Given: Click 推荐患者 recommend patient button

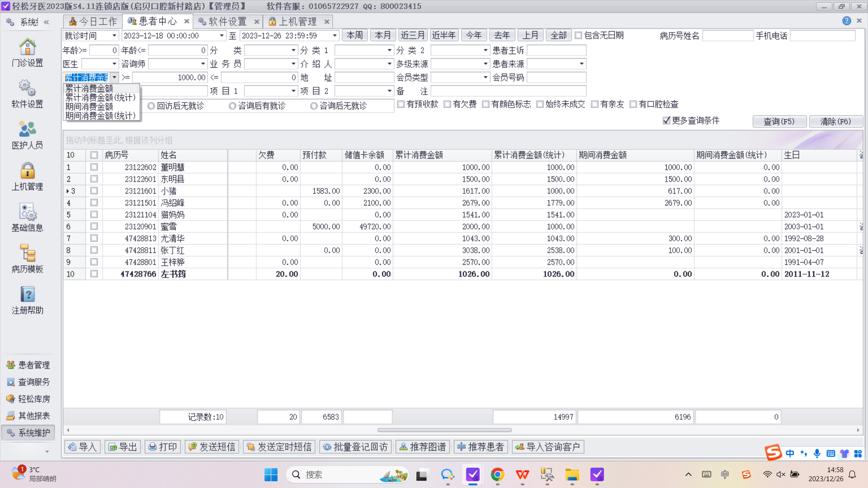Looking at the screenshot, I should point(481,447).
